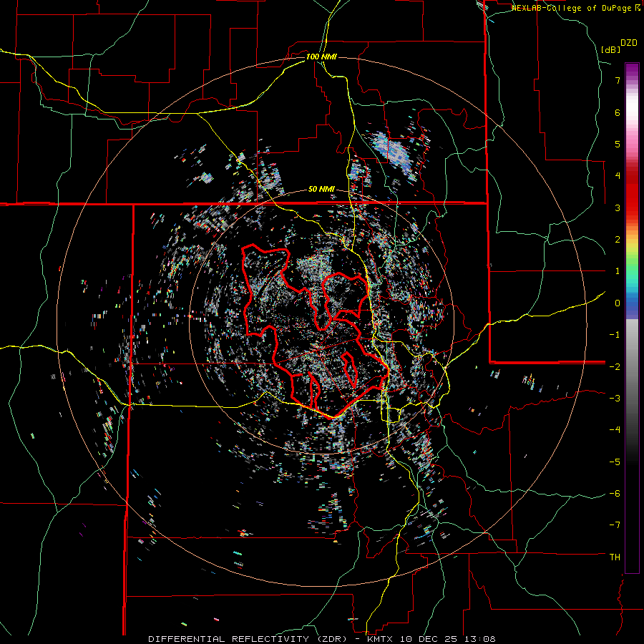Click the positive 1 scale value
The height and width of the screenshot is (644, 644).
click(x=618, y=271)
